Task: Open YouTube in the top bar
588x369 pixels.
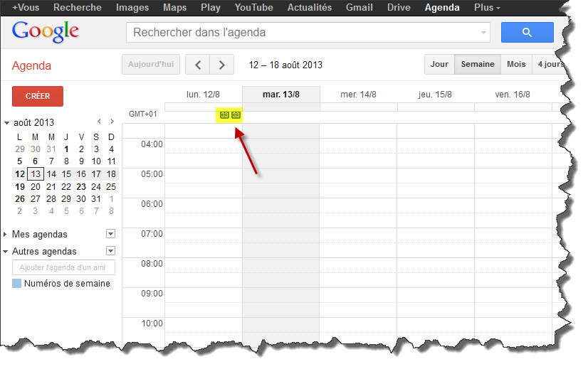Action: click(x=254, y=8)
